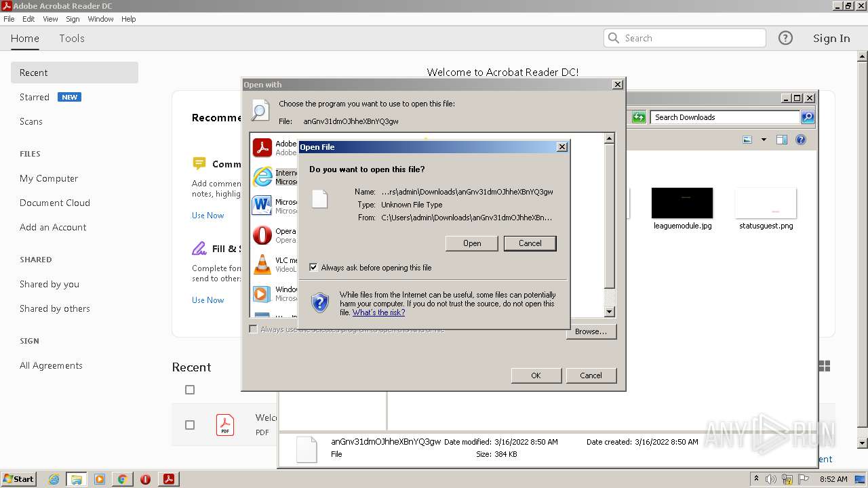Viewport: 868px width, 488px height.
Task: Click the Acrobat Search field
Action: (685, 38)
